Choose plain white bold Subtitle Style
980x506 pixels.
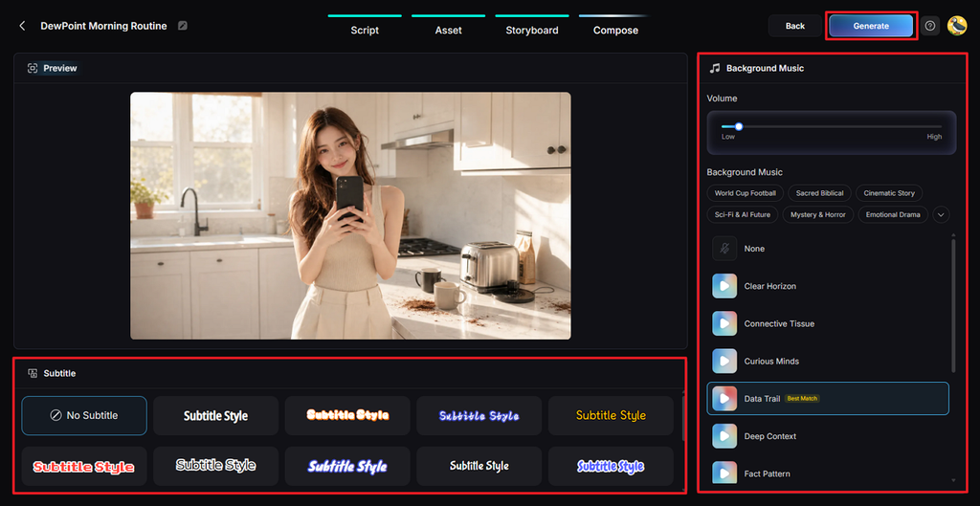pyautogui.click(x=215, y=415)
